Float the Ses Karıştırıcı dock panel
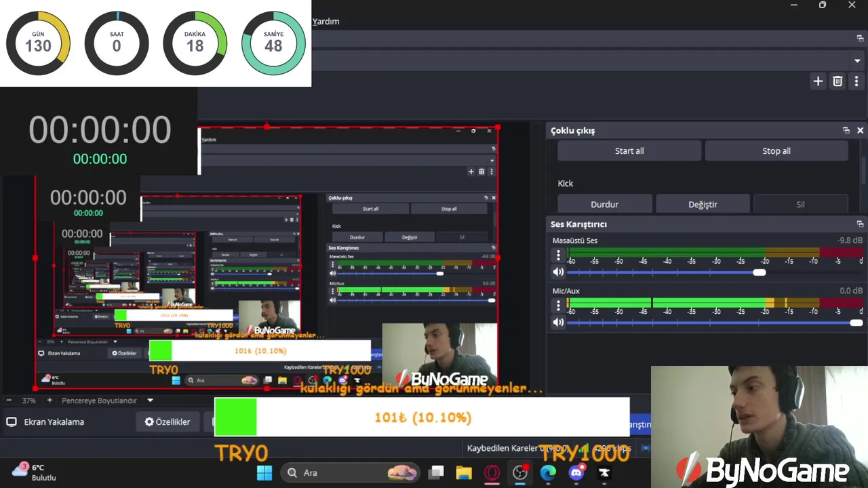The image size is (868, 488). tap(860, 224)
